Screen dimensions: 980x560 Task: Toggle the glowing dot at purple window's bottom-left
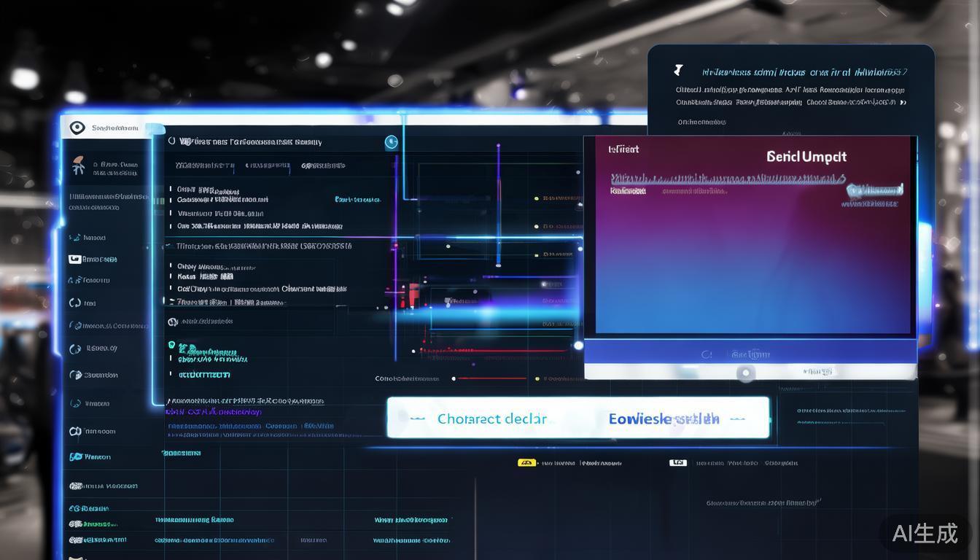(x=578, y=346)
